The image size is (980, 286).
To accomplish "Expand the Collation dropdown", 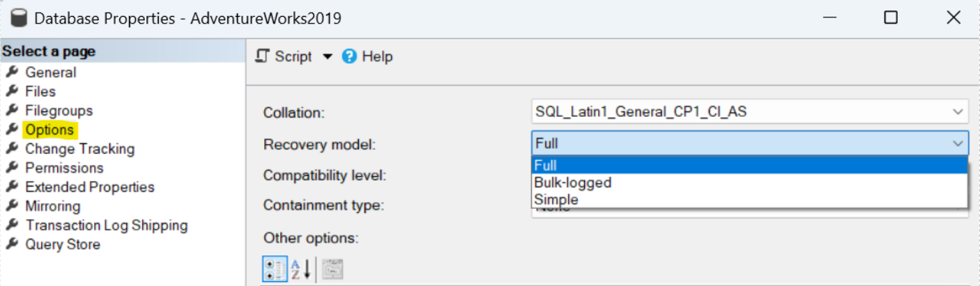I will (957, 111).
